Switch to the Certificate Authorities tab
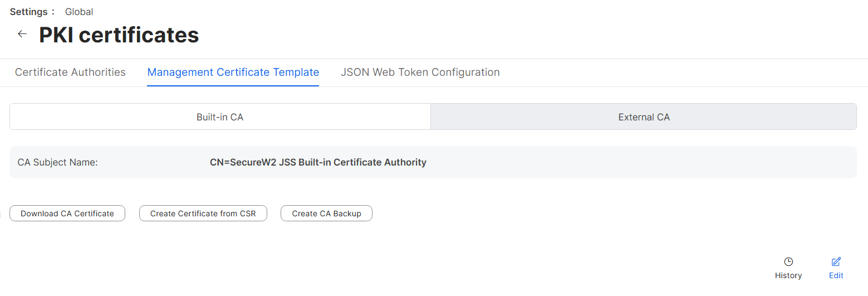Viewport: 868px width, 296px height. pos(70,72)
